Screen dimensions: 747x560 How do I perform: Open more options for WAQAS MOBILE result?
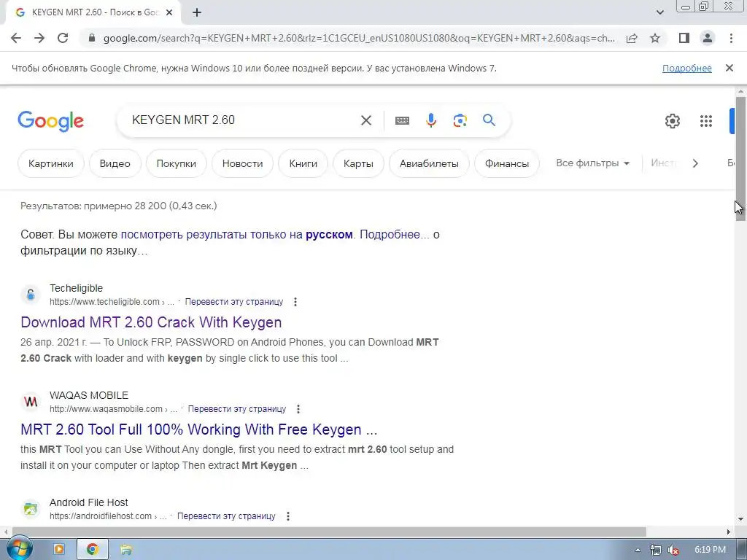298,408
